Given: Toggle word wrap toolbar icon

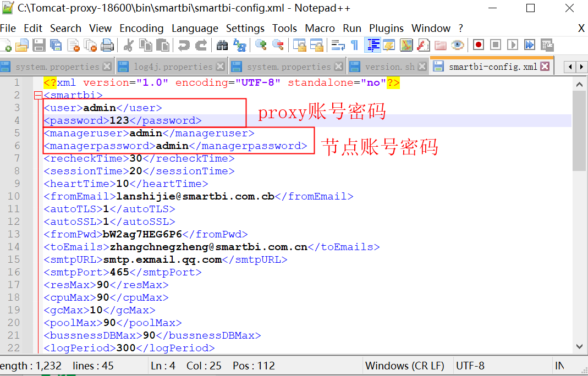Looking at the screenshot, I should pyautogui.click(x=338, y=46).
